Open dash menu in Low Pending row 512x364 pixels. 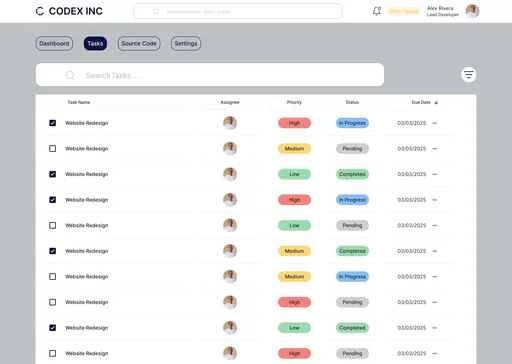pyautogui.click(x=435, y=225)
